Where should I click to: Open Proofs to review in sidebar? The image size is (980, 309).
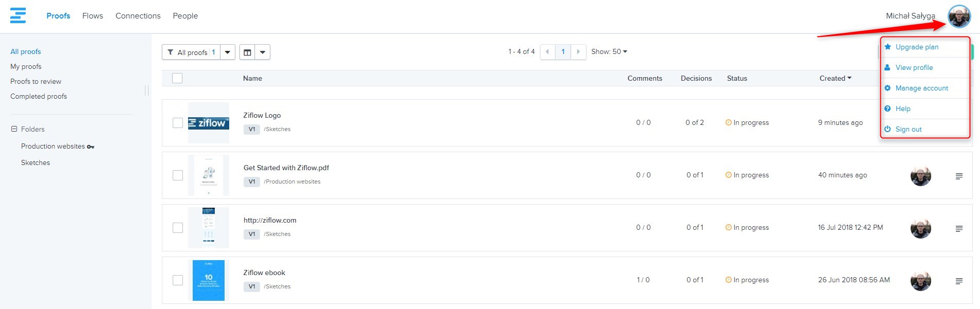pyautogui.click(x=35, y=81)
